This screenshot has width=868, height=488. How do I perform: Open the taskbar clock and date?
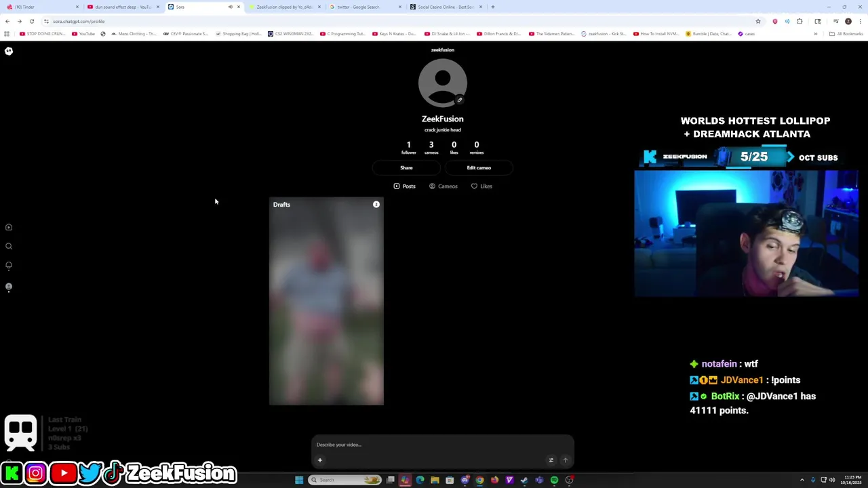click(x=850, y=480)
